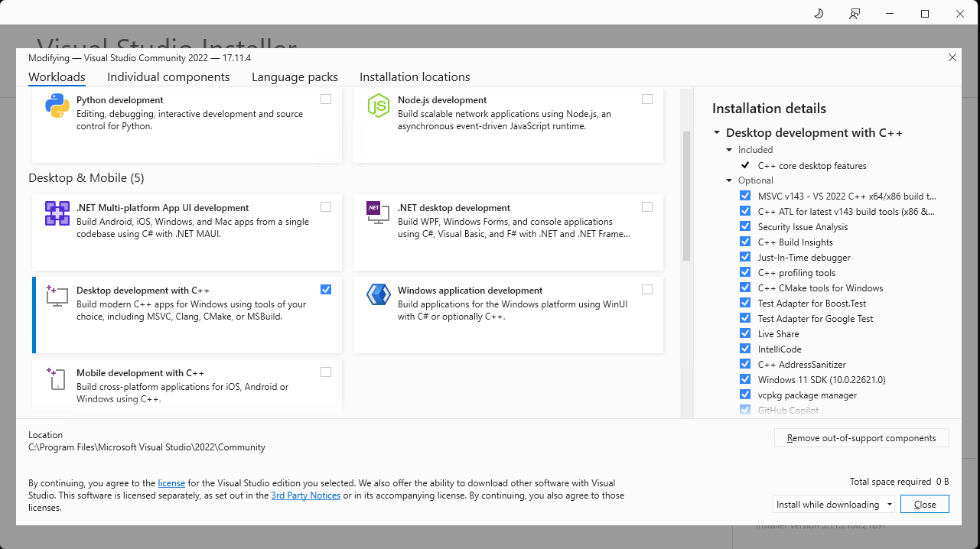Uncheck C++ Build Insights
The height and width of the screenshot is (549, 980).
tap(745, 242)
